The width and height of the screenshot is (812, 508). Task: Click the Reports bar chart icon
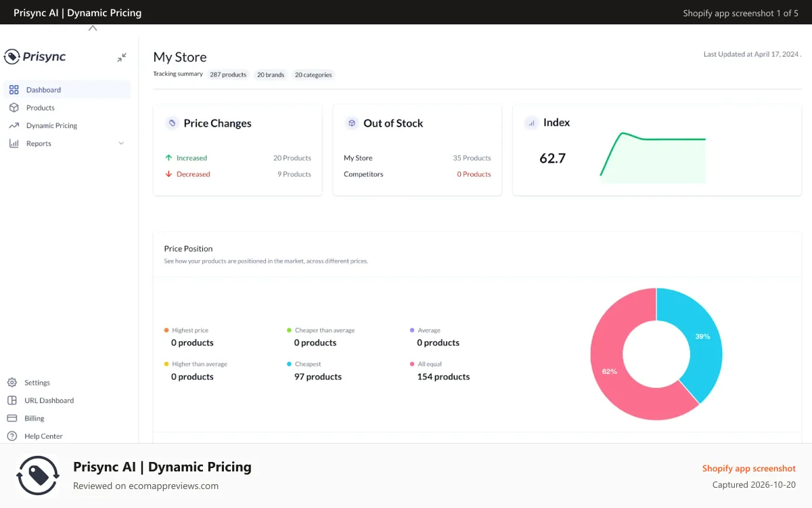click(x=14, y=144)
